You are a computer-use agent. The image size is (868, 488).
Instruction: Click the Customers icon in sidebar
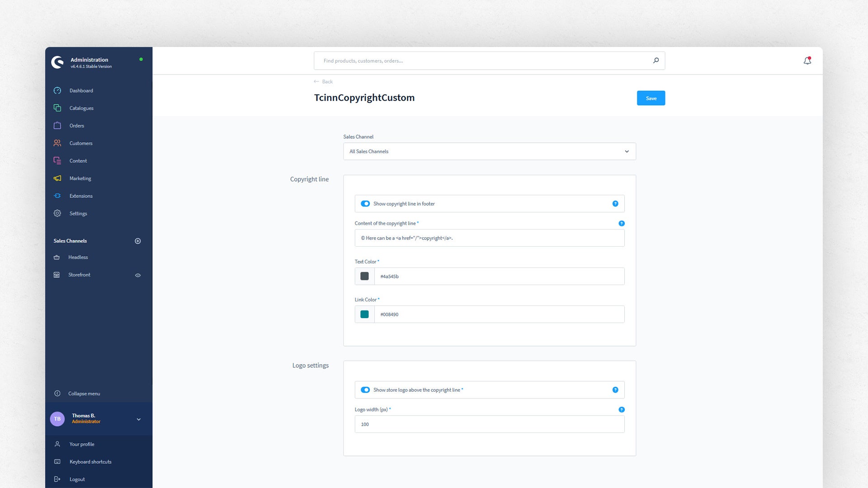click(57, 143)
